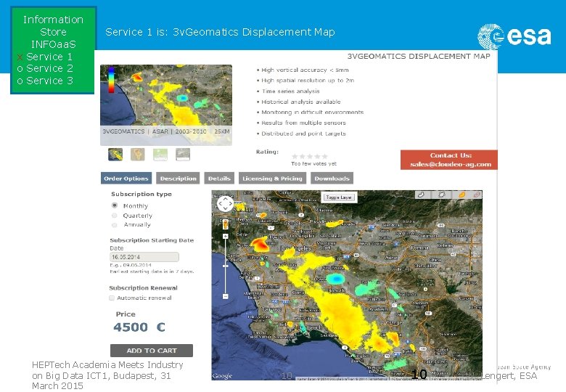566x392 pixels.
Task: Click the 4500 € price value
Action: [139, 327]
